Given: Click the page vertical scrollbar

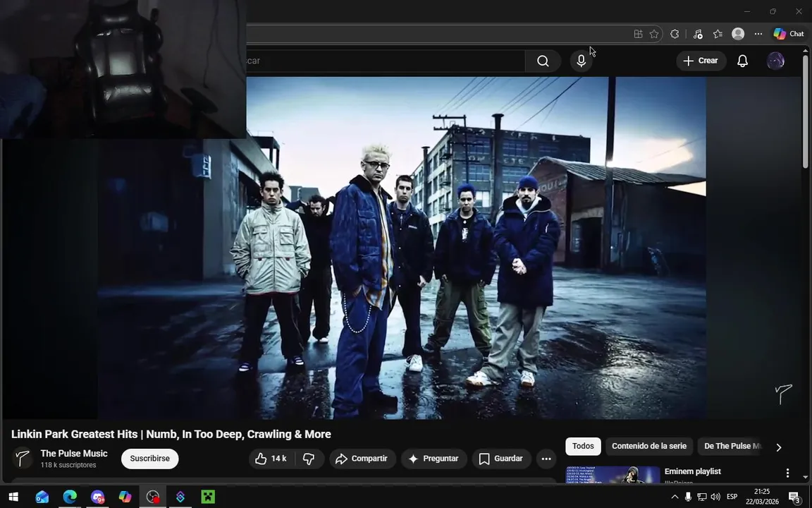Looking at the screenshot, I should point(805,111).
